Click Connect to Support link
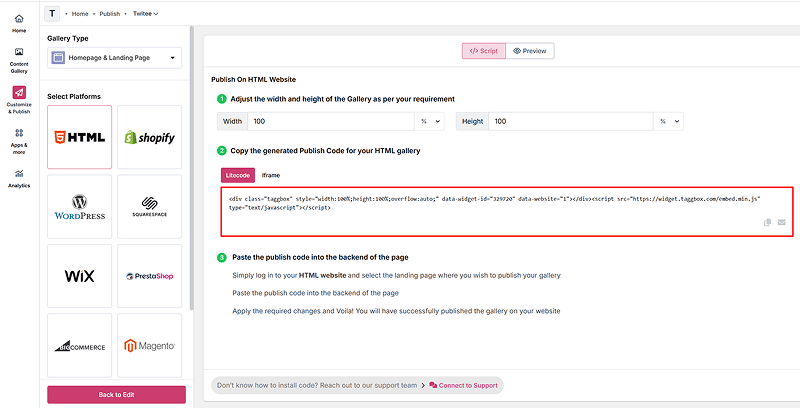 coord(463,386)
